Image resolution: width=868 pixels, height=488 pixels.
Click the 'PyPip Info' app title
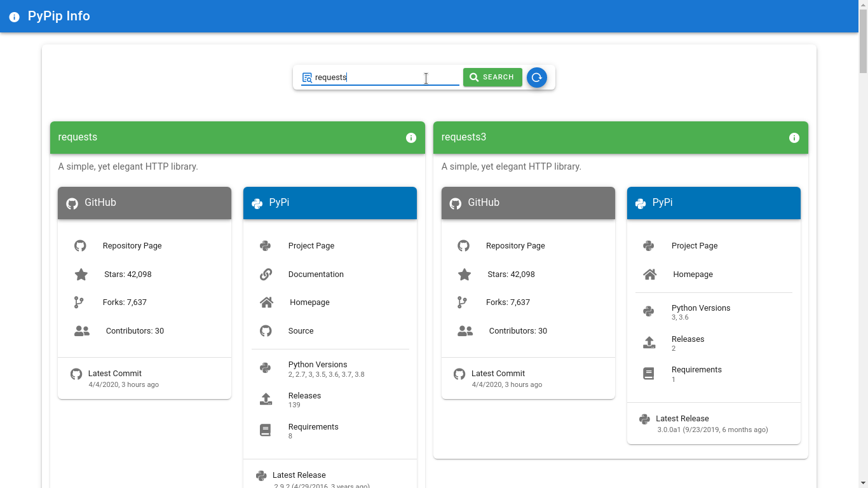tap(59, 16)
